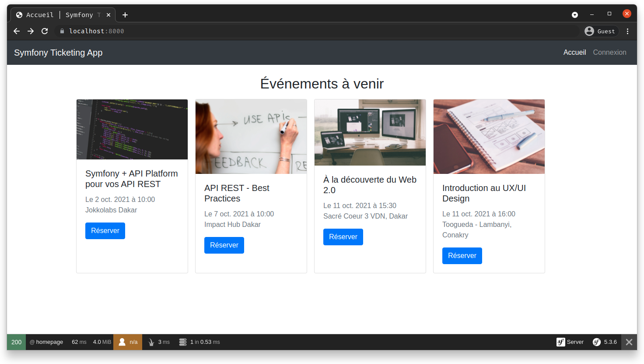
Task: Click the whiteboard API REST event image
Action: (x=251, y=137)
